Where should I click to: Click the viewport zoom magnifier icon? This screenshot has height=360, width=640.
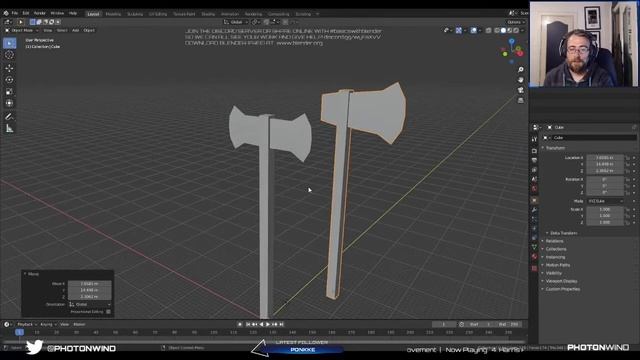click(x=521, y=70)
